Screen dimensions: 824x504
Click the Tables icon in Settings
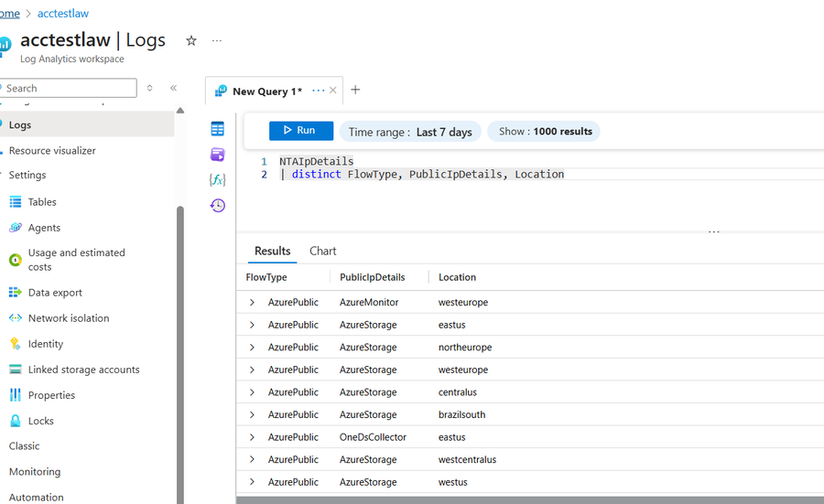pyautogui.click(x=16, y=201)
